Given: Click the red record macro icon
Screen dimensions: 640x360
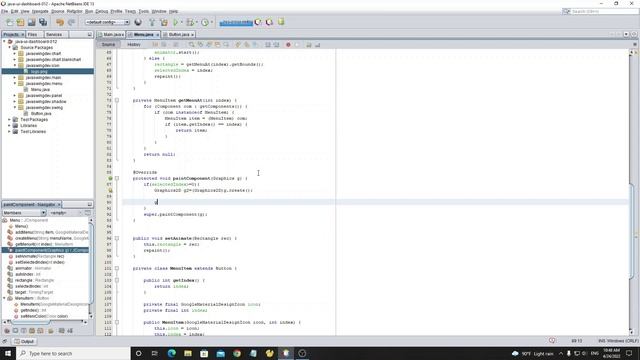Looking at the screenshot, I should pyautogui.click(x=288, y=44).
